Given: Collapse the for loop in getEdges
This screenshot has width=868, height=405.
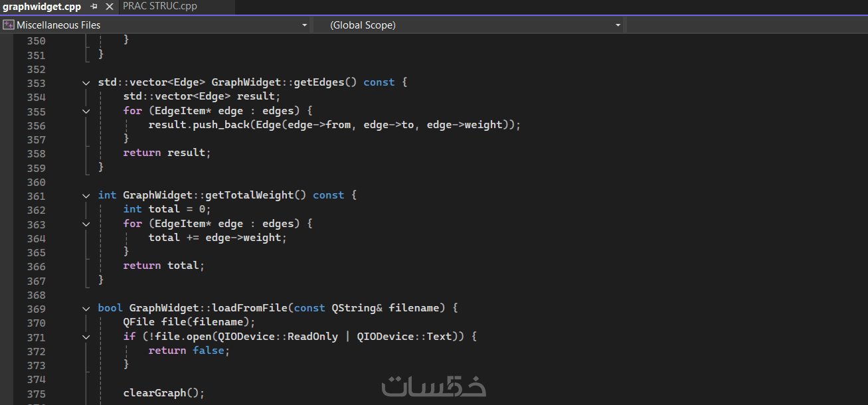Looking at the screenshot, I should coord(86,111).
